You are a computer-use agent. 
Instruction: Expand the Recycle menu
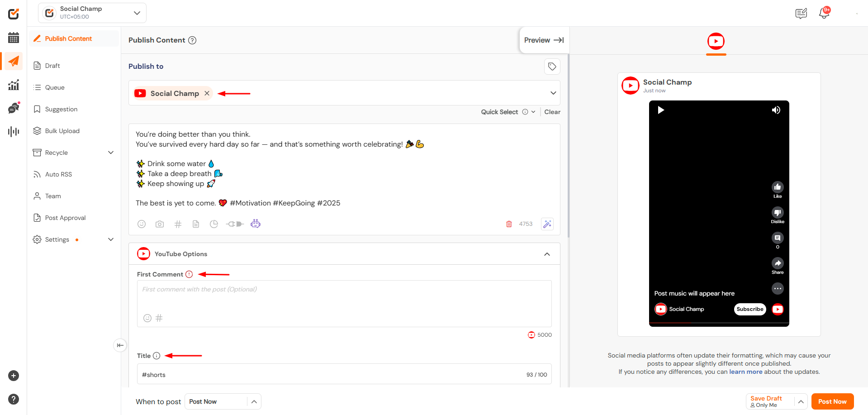pyautogui.click(x=111, y=153)
